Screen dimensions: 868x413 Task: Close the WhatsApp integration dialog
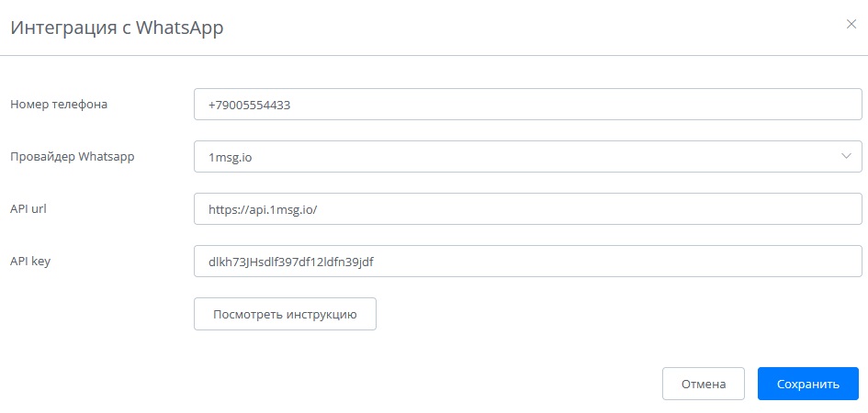coord(851,24)
